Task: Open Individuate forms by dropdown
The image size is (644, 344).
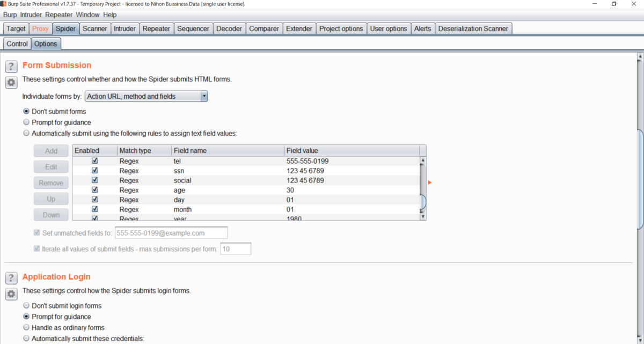Action: pos(146,97)
